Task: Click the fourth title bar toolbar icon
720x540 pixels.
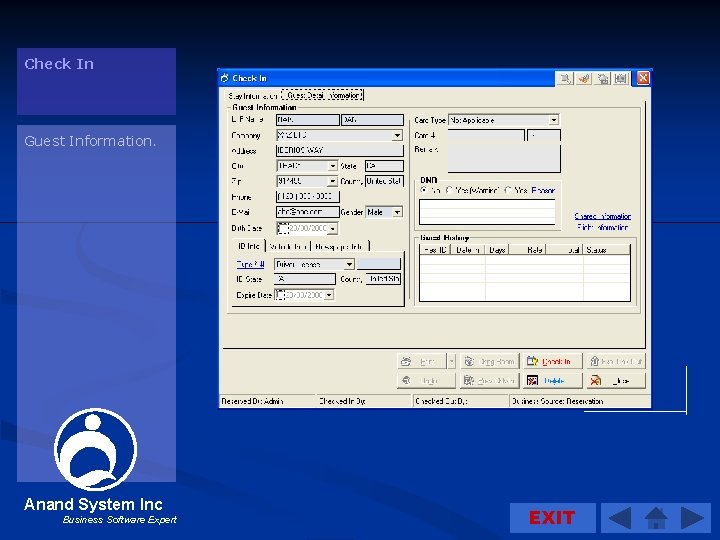Action: click(x=621, y=78)
